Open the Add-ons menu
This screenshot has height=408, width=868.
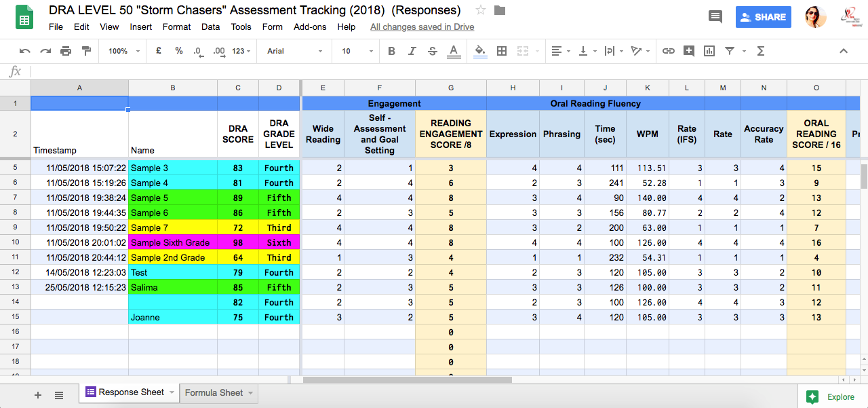pos(310,27)
